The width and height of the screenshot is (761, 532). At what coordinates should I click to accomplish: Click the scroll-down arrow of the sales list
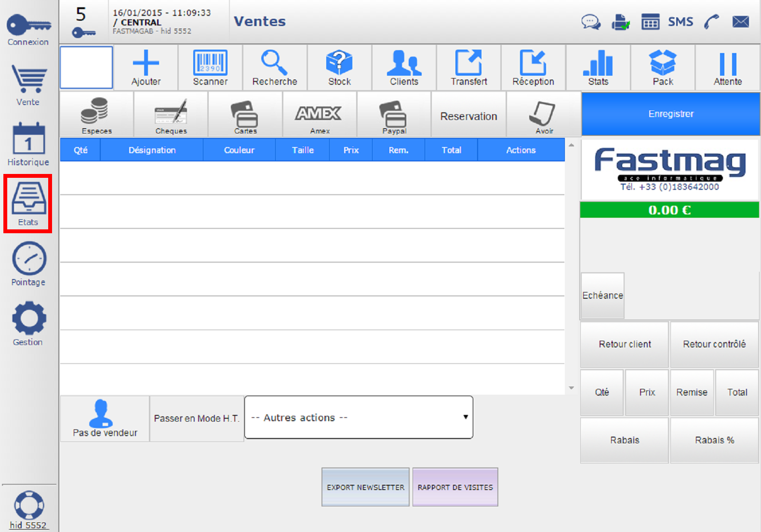pos(571,388)
